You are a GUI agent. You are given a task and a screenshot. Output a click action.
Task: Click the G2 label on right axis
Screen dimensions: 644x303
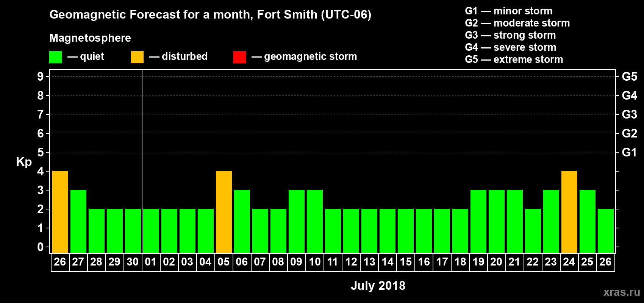[x=630, y=133]
